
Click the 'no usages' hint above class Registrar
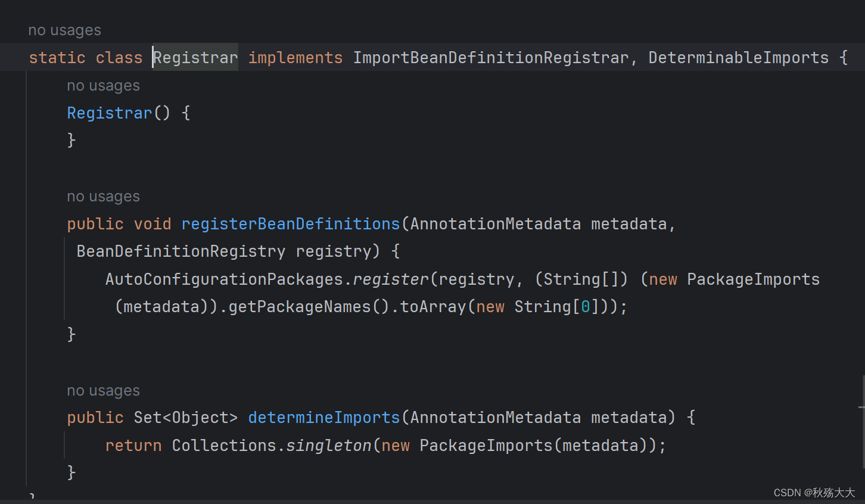[64, 30]
